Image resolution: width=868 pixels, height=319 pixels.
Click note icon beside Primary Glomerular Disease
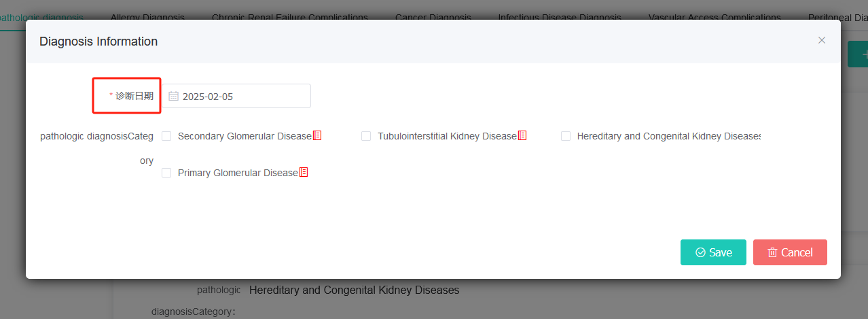point(304,172)
